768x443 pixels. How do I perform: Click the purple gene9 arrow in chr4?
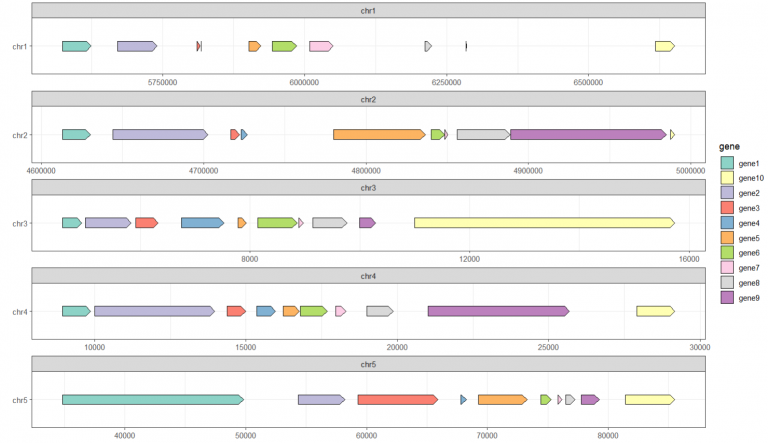pos(498,312)
